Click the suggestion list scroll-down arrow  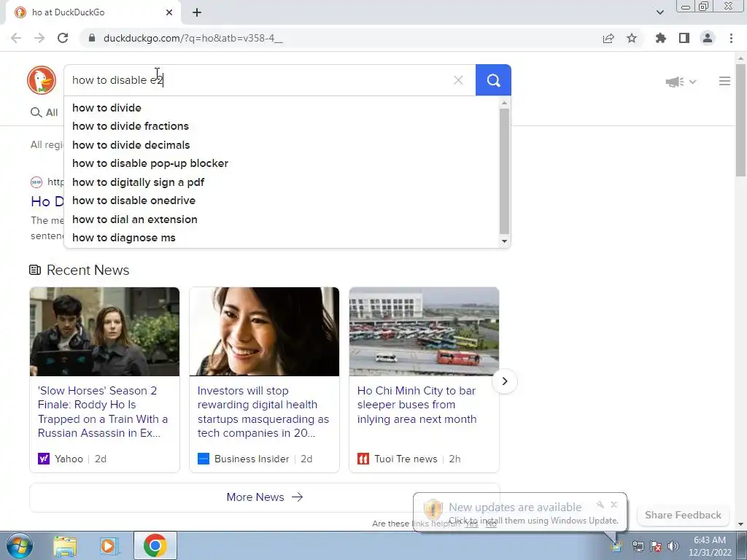coord(505,241)
